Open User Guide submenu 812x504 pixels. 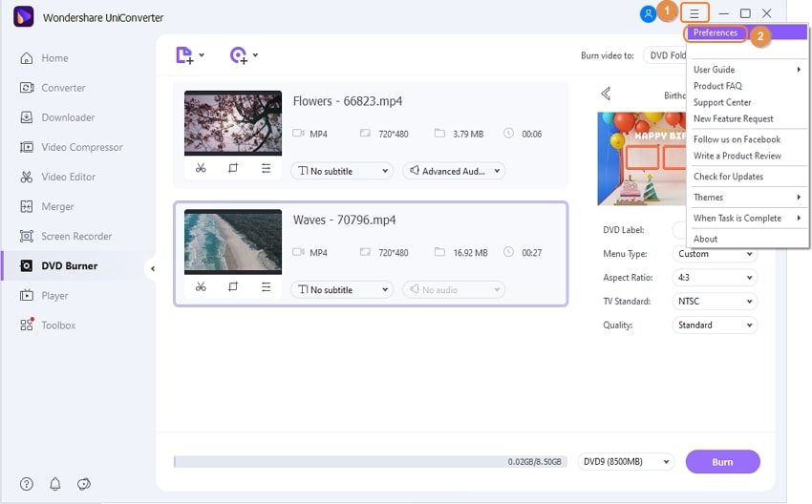(x=747, y=70)
